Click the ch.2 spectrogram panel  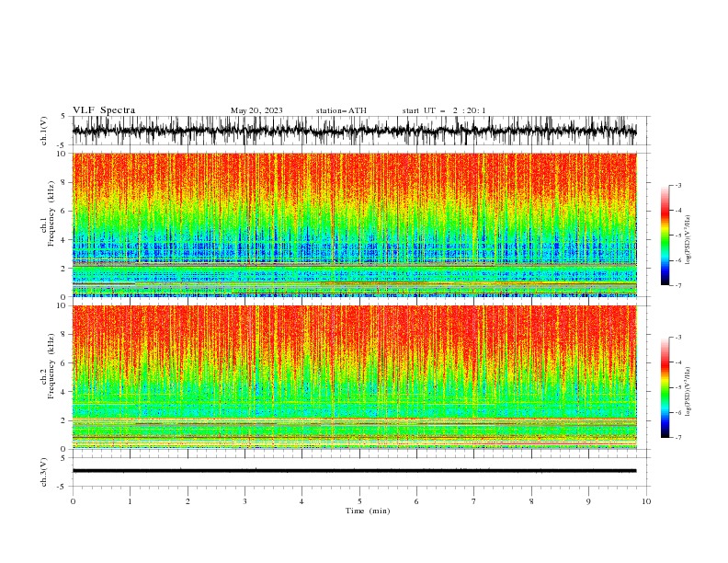(x=354, y=377)
